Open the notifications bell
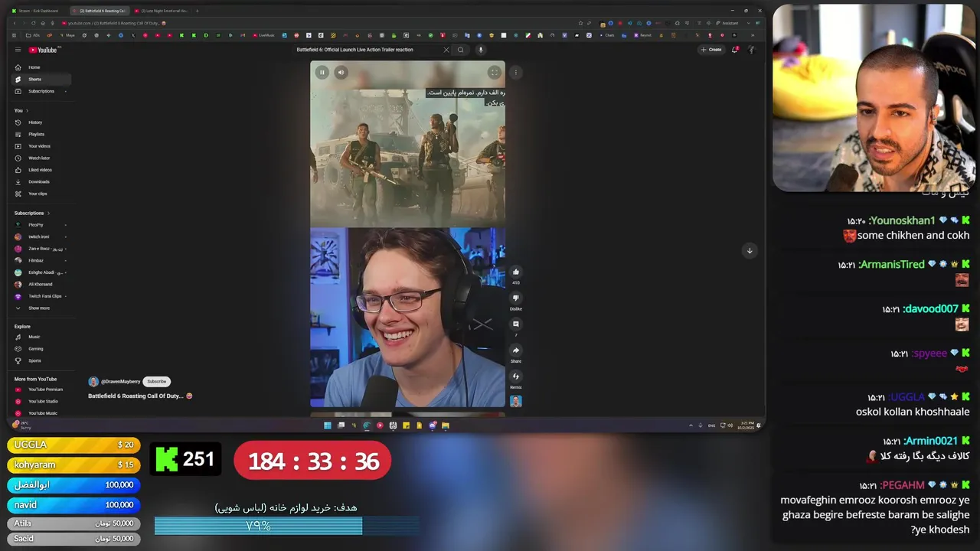Screen dimensions: 980x551 click(x=735, y=50)
